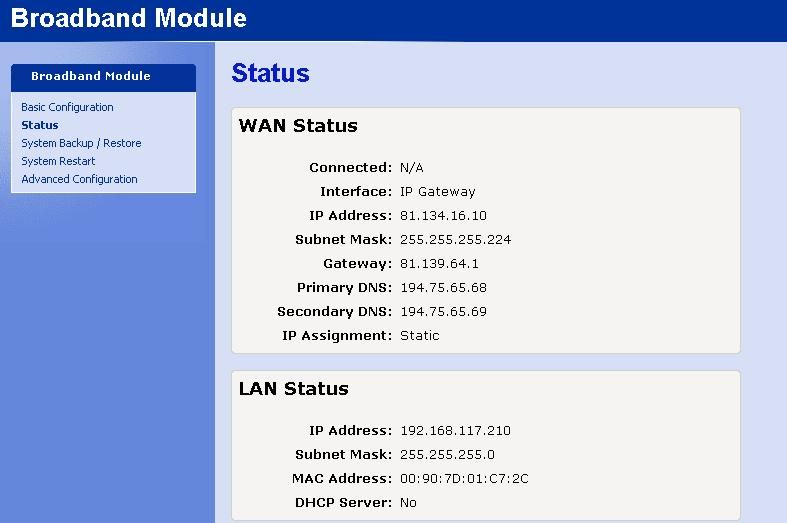Viewport: 787px width, 523px height.
Task: Click the large Status page heading
Action: pyautogui.click(x=270, y=73)
